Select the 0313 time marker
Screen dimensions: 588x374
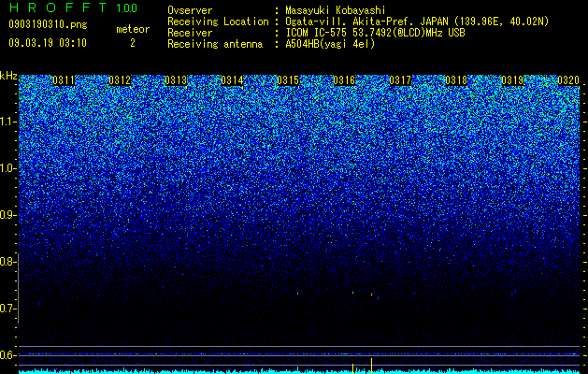click(176, 80)
